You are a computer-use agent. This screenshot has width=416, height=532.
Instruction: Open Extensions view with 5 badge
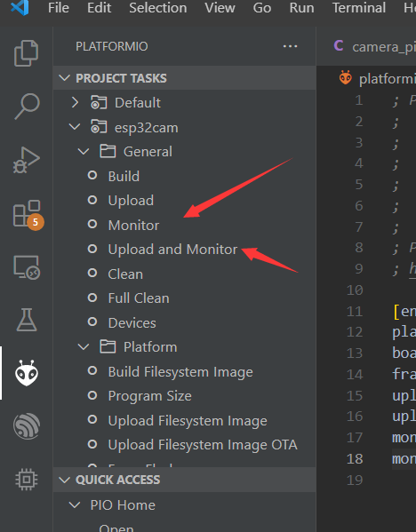pos(28,215)
